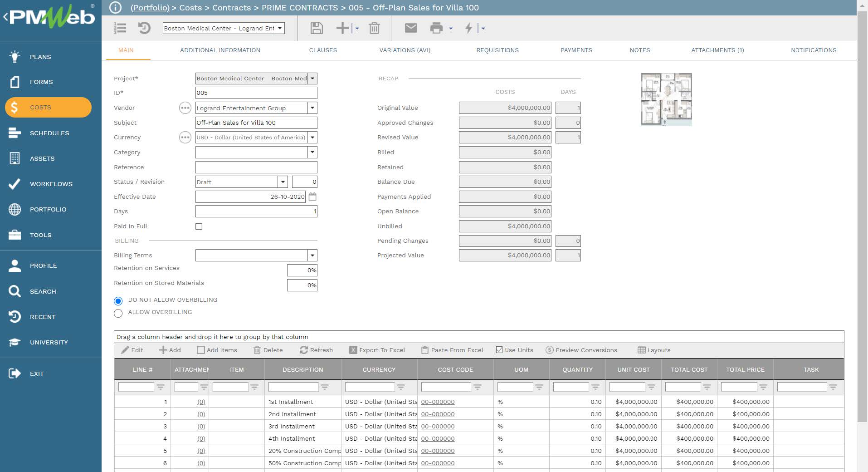Click Paste From Excel button
This screenshot has width=868, height=472.
(x=452, y=350)
